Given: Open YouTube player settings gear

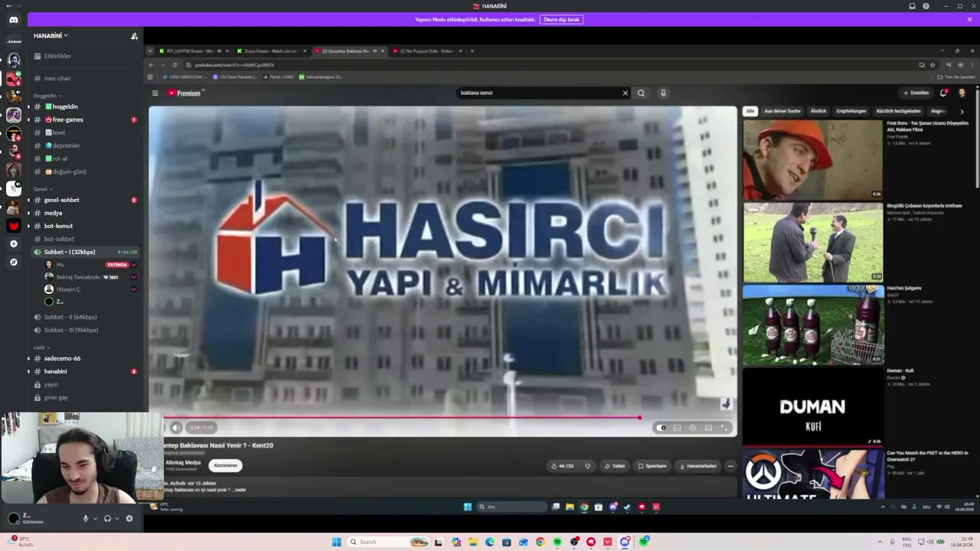Looking at the screenshot, I should pyautogui.click(x=693, y=428).
